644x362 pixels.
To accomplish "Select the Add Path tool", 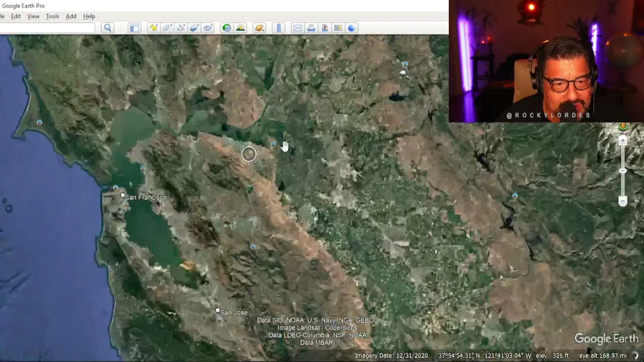I will tap(181, 28).
